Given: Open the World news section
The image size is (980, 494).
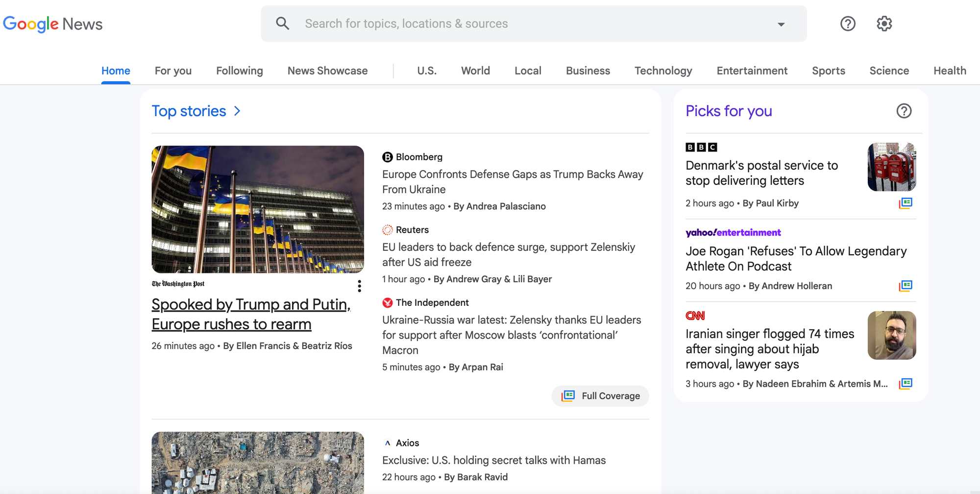Looking at the screenshot, I should [x=475, y=71].
